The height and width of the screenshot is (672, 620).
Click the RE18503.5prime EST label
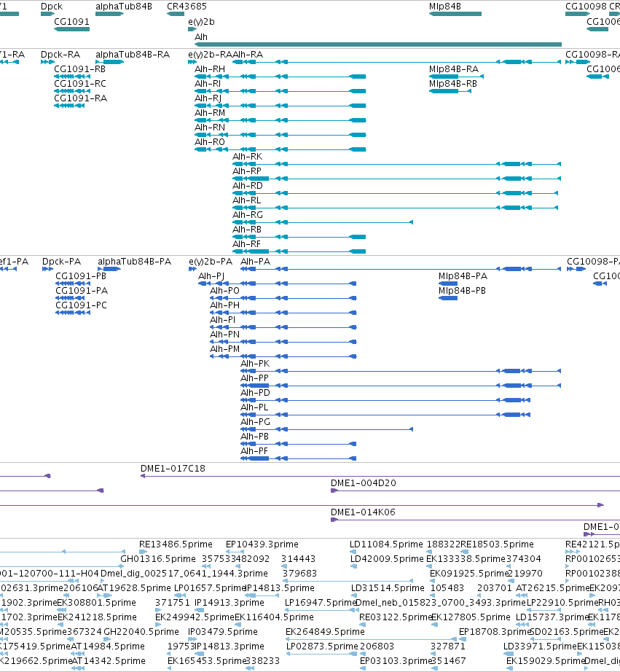[497, 544]
